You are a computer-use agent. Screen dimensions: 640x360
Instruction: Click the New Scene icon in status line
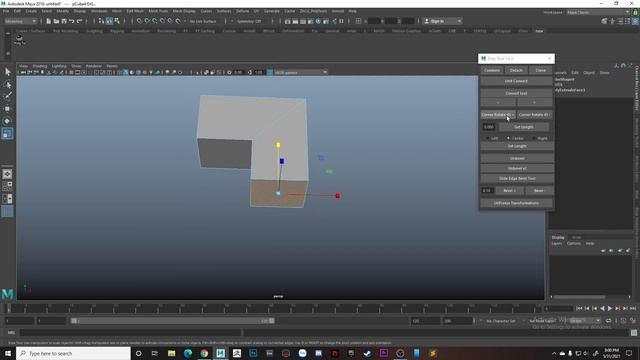(49, 21)
